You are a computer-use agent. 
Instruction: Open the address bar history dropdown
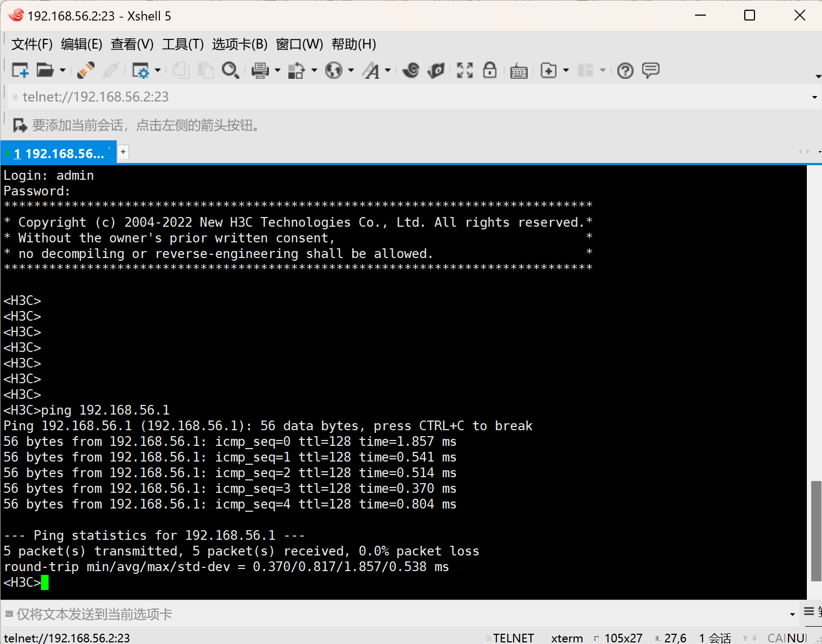814,97
